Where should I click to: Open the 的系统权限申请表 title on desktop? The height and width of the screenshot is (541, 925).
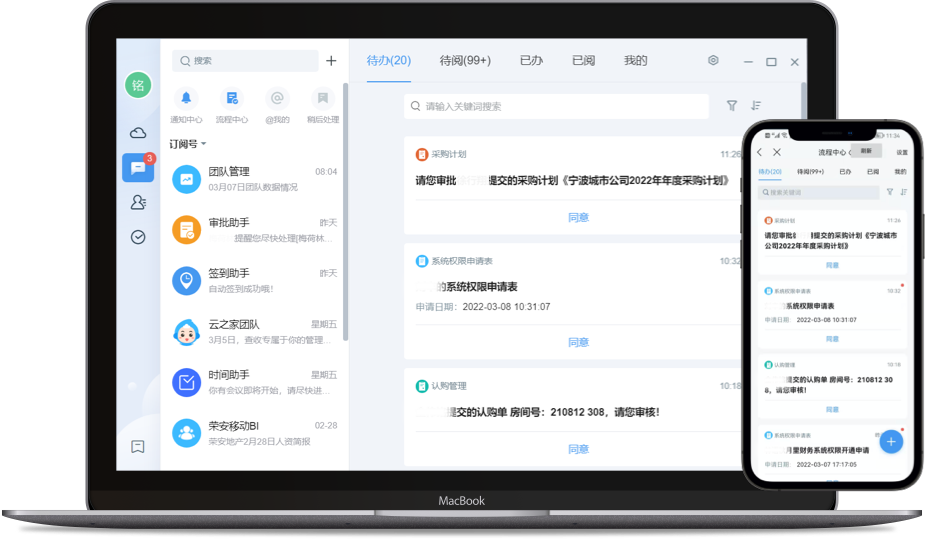[x=477, y=287]
